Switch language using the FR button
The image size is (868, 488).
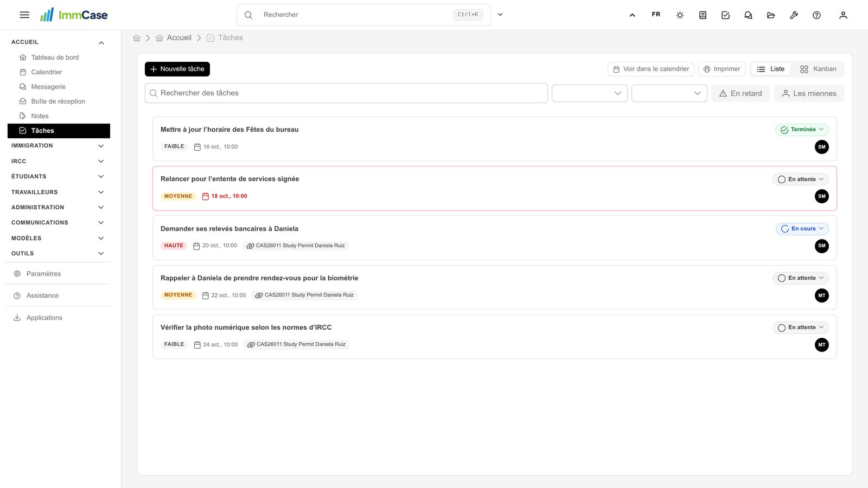pyautogui.click(x=656, y=15)
